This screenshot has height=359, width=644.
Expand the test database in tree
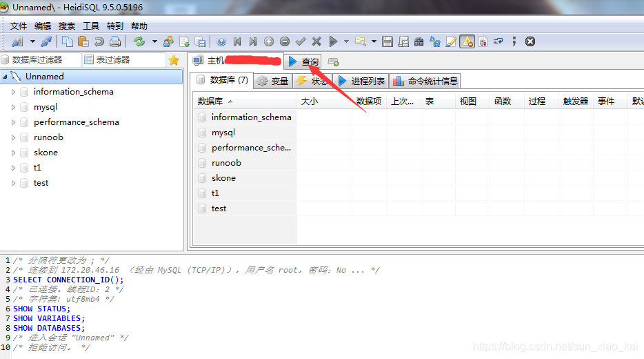(13, 184)
